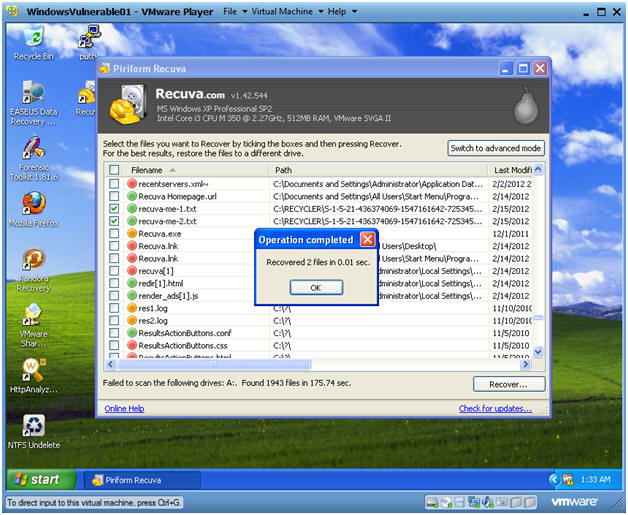This screenshot has height=515, width=628.
Task: Click the red status dot of recentservers.xml~
Action: 132,184
